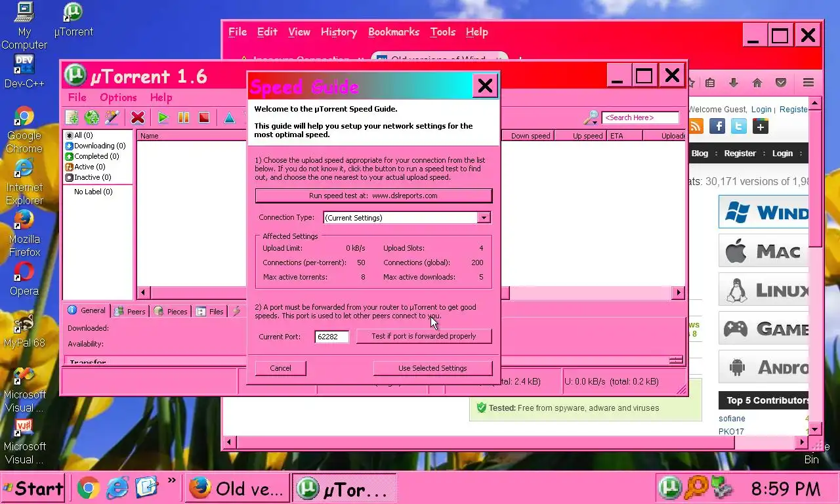This screenshot has width=840, height=504.
Task: Click the Firefox Home icon
Action: tap(757, 83)
